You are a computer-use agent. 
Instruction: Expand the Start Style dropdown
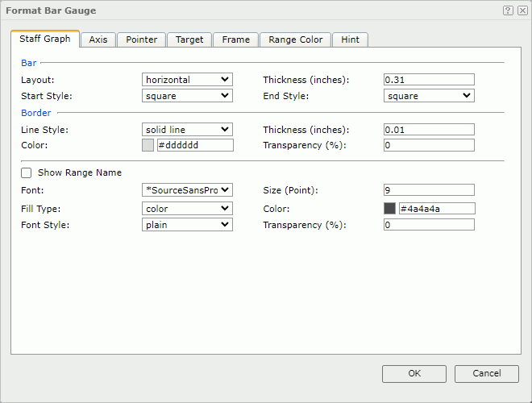187,96
